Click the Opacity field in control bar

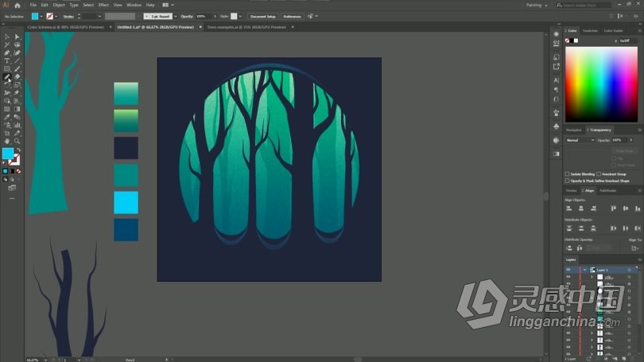(204, 17)
